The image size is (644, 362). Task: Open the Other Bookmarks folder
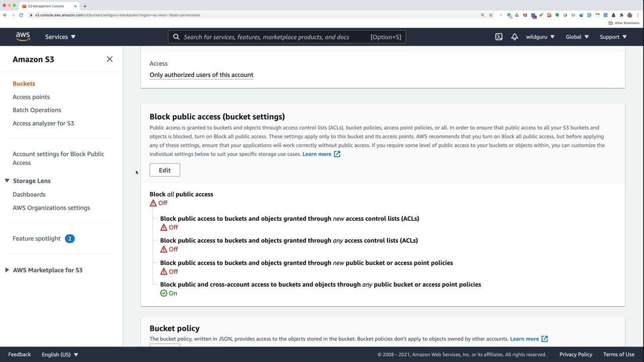[x=624, y=23]
